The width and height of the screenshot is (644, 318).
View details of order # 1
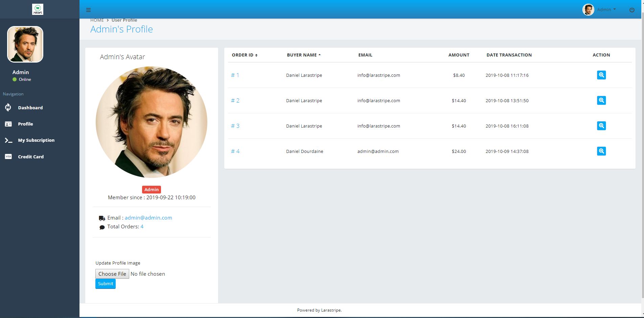click(x=601, y=75)
